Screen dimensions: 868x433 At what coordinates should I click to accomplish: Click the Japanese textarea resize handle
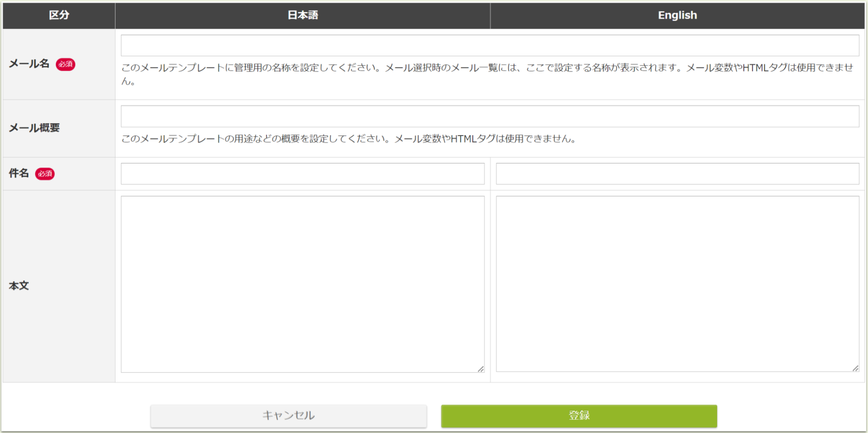480,368
